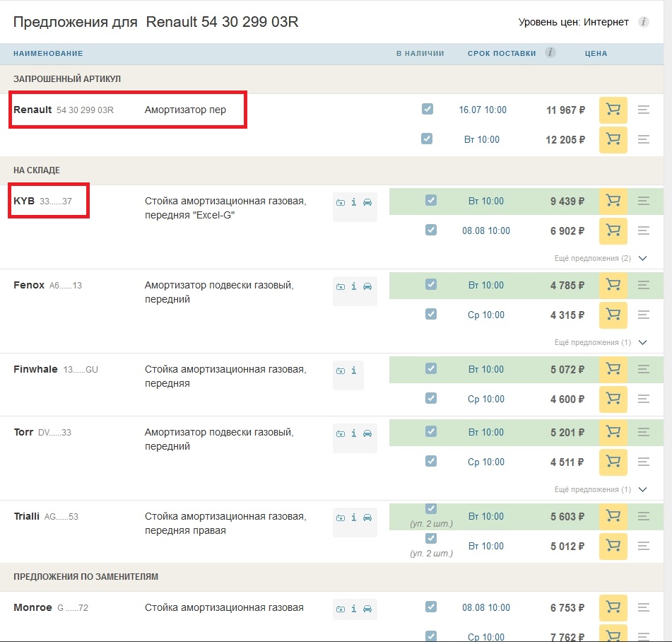Click section heading 'ПРЕДЛОЖЕНИЯ ПО ЗАМЕНИТЕЛЯМ'
This screenshot has width=672, height=642.
point(86,576)
